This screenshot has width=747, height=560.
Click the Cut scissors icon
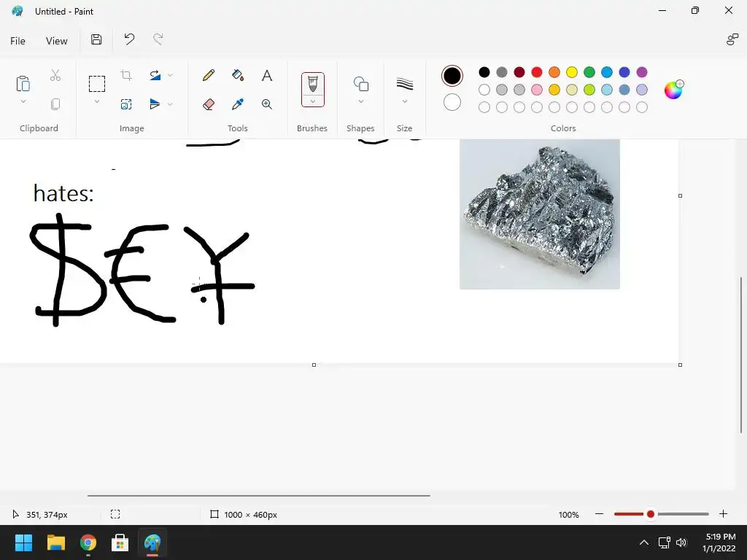[x=55, y=75]
